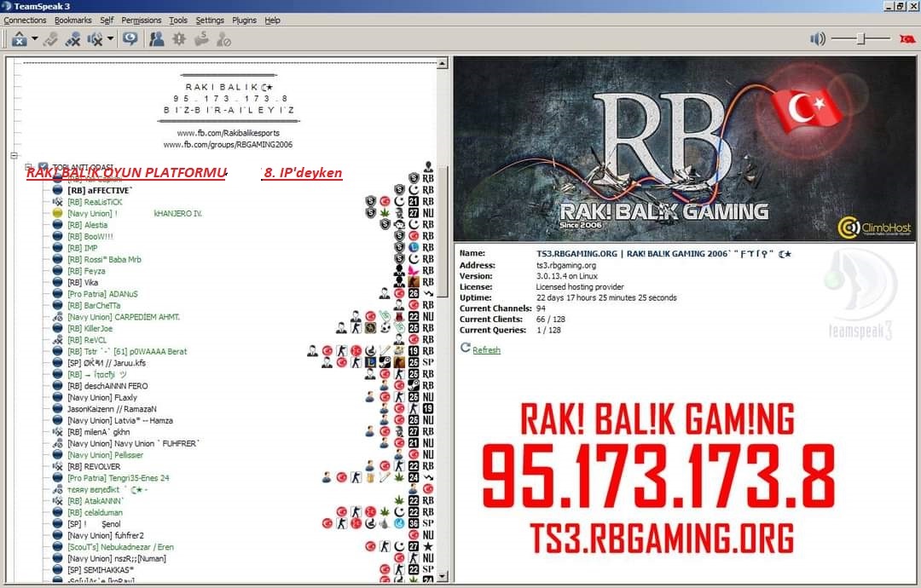Open the dropdown arrow beside the Connect icon
This screenshot has height=588, width=921.
(x=35, y=39)
